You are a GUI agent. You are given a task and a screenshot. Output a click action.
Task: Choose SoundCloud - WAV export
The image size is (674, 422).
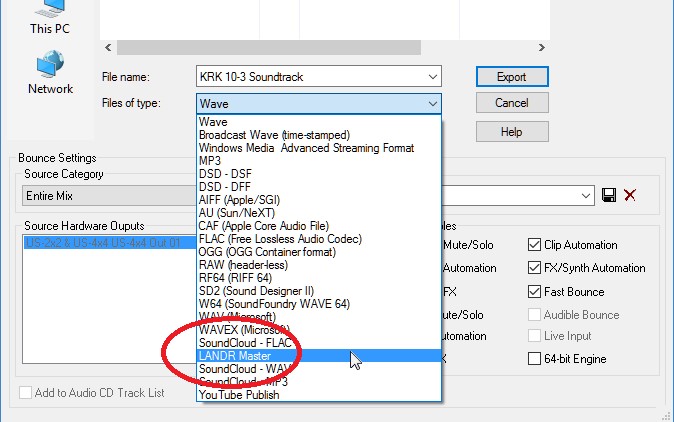tap(319, 369)
